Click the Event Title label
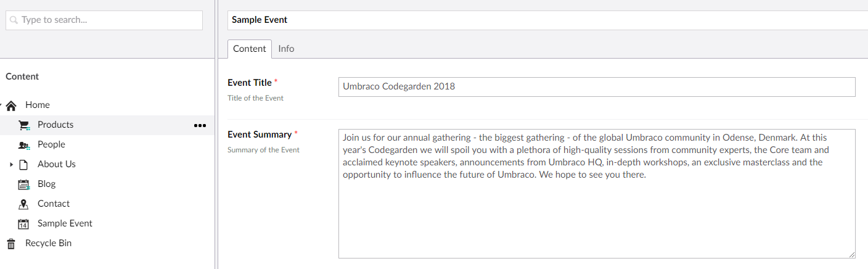 coord(250,83)
